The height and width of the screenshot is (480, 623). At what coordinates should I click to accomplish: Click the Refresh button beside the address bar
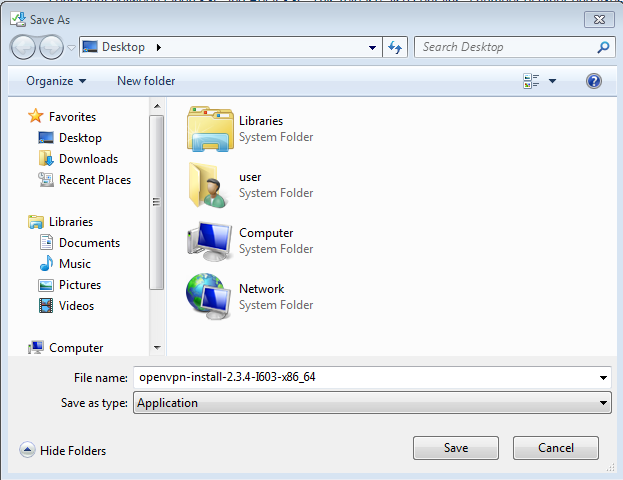(x=395, y=47)
